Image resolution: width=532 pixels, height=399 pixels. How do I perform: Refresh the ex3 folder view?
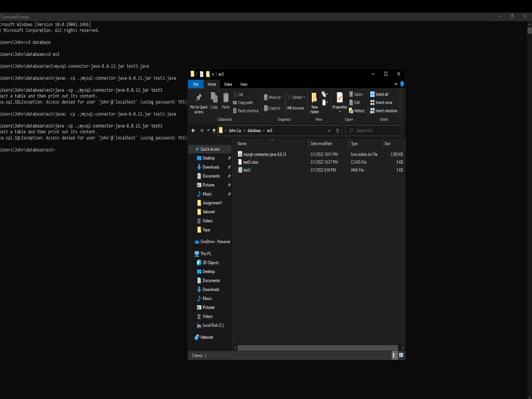[337, 131]
